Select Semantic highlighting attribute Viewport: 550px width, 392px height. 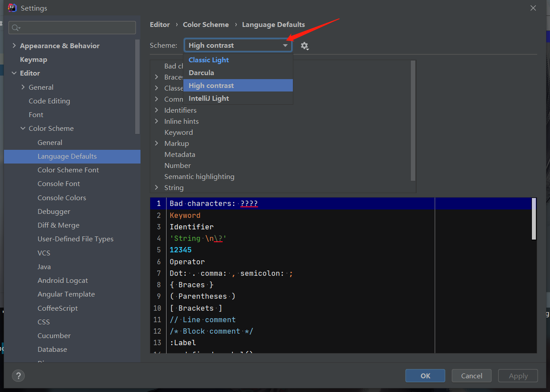point(199,176)
